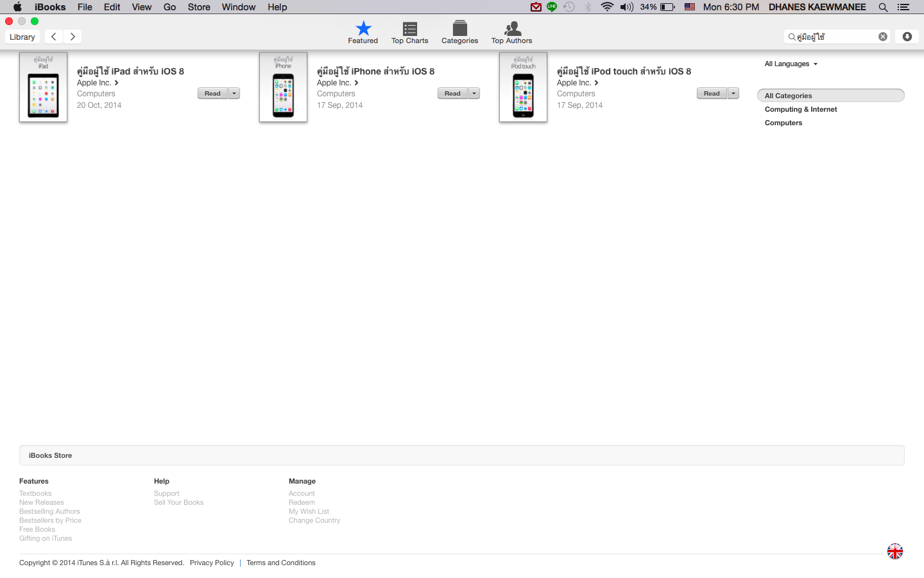Open New Releases footer link
Image resolution: width=924 pixels, height=578 pixels.
[x=42, y=502]
